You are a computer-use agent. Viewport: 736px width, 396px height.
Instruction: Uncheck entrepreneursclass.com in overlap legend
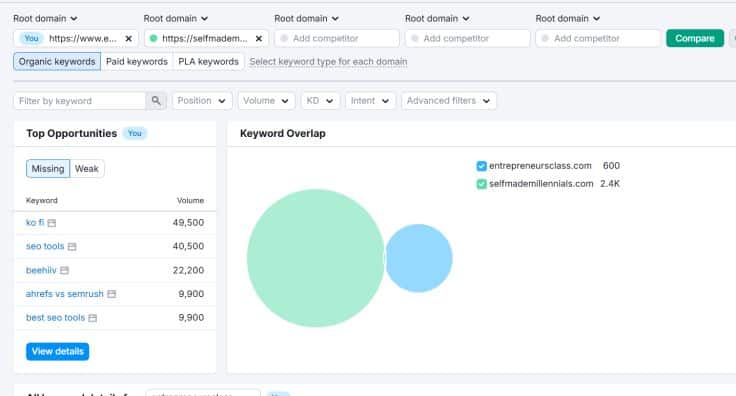(x=481, y=166)
